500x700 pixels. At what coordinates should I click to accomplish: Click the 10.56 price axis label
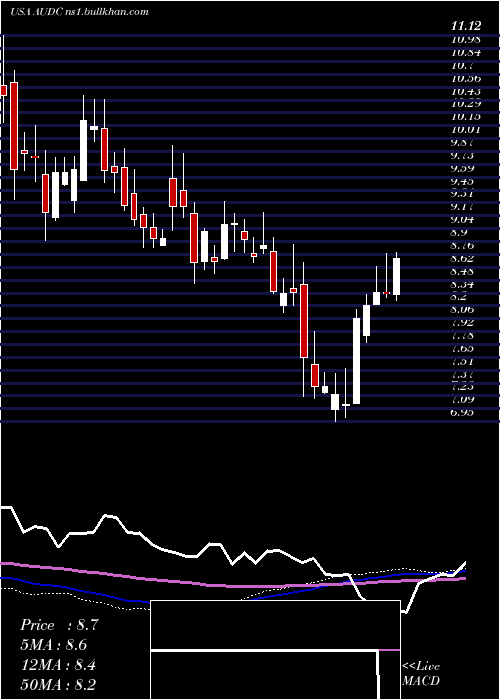click(466, 79)
